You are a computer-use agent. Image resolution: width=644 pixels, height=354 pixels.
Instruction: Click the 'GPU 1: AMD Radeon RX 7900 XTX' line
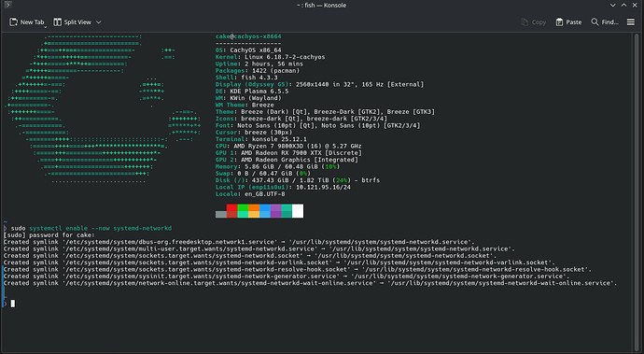pos(288,153)
